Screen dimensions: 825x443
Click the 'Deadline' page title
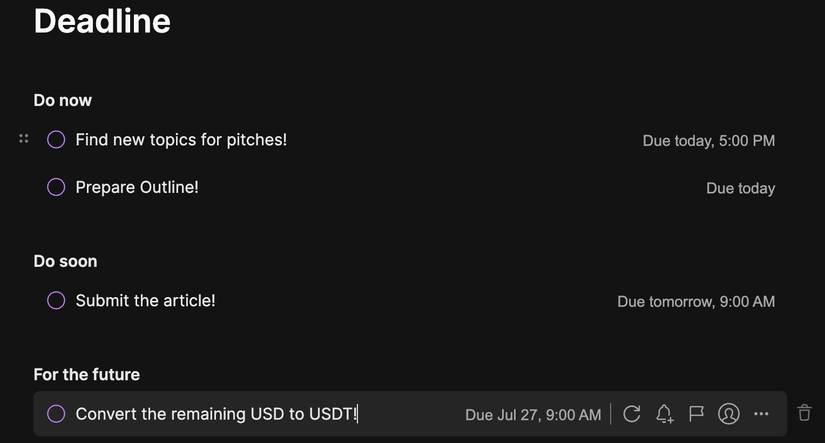102,21
